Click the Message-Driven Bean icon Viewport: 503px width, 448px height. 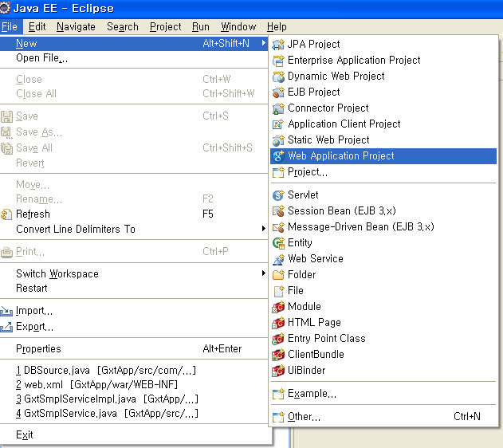(x=278, y=227)
